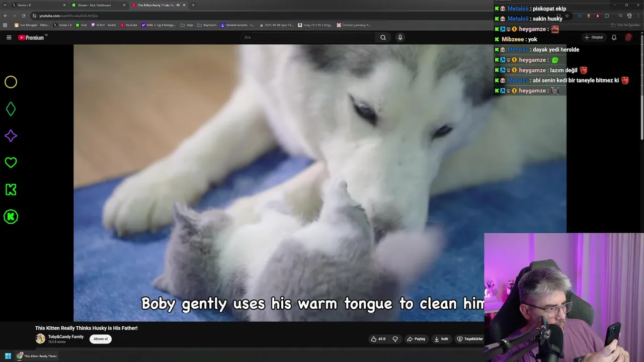Click the yellow circle overlay icon
The height and width of the screenshot is (362, 644).
coord(11,82)
